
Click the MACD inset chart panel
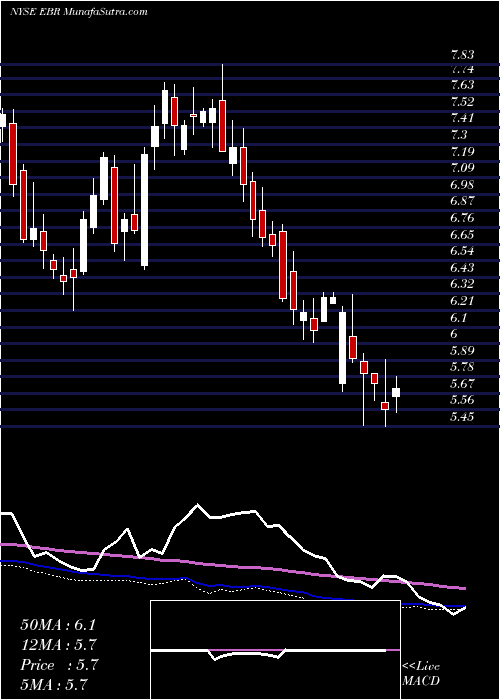click(x=275, y=650)
